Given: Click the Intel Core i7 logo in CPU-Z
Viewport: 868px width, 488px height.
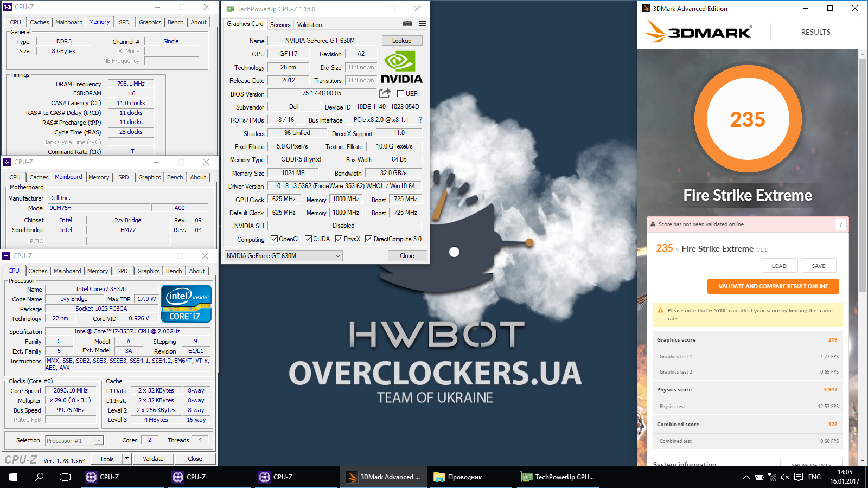Looking at the screenshot, I should (x=186, y=304).
